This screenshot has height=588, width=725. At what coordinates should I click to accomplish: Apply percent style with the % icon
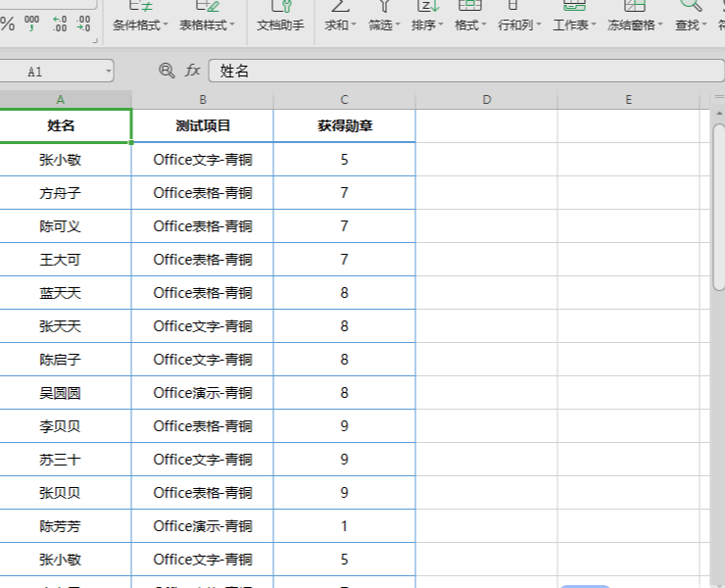click(7, 24)
